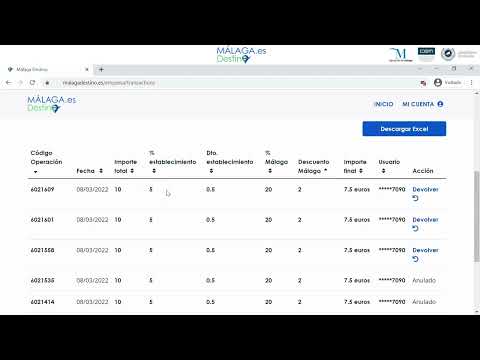This screenshot has width=480, height=360.
Task: Click refund arrow icon for operation 6021609
Action: tap(415, 198)
